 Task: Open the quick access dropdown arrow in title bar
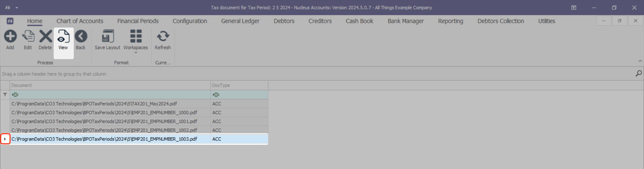click(17, 7)
